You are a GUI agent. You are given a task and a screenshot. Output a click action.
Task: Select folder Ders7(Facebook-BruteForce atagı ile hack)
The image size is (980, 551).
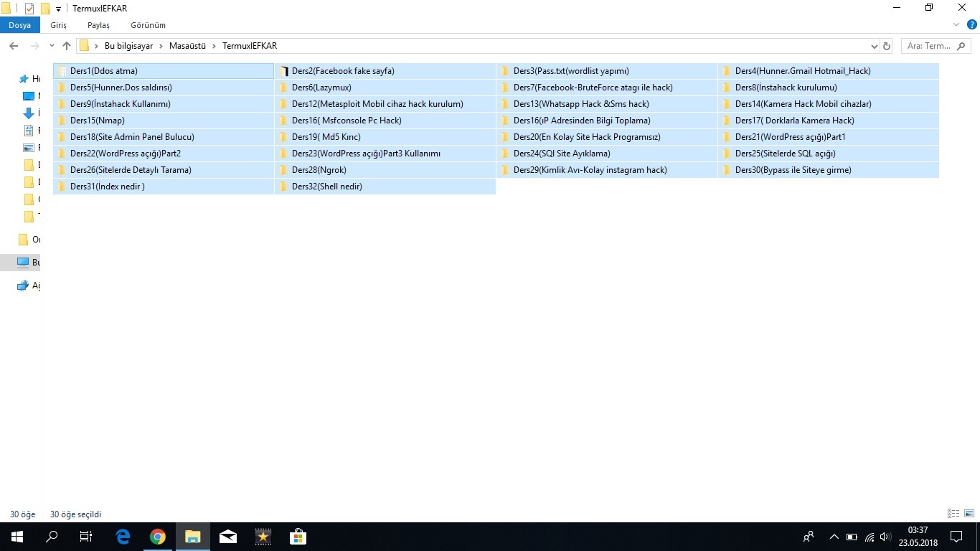pyautogui.click(x=607, y=88)
